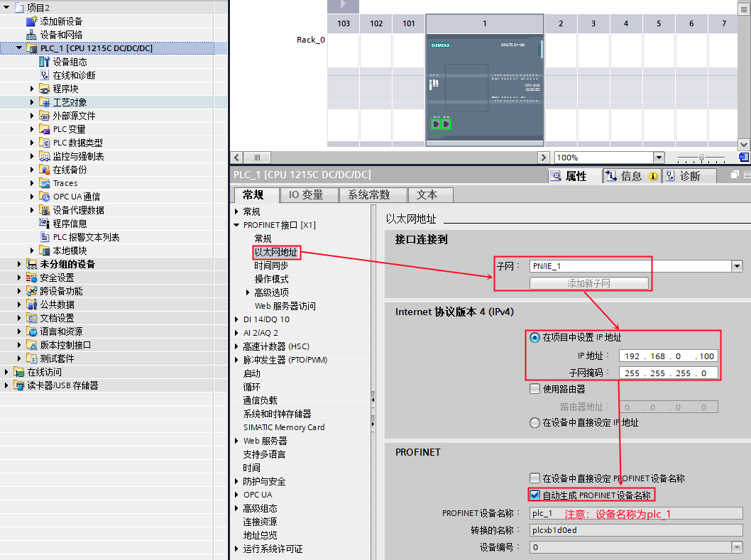Check 在设备中直接设定 PROFINET 设备名称
The width and height of the screenshot is (751, 560).
pyautogui.click(x=535, y=478)
